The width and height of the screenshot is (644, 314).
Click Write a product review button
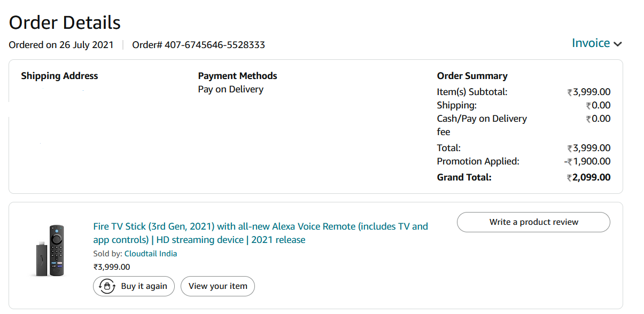click(x=533, y=222)
